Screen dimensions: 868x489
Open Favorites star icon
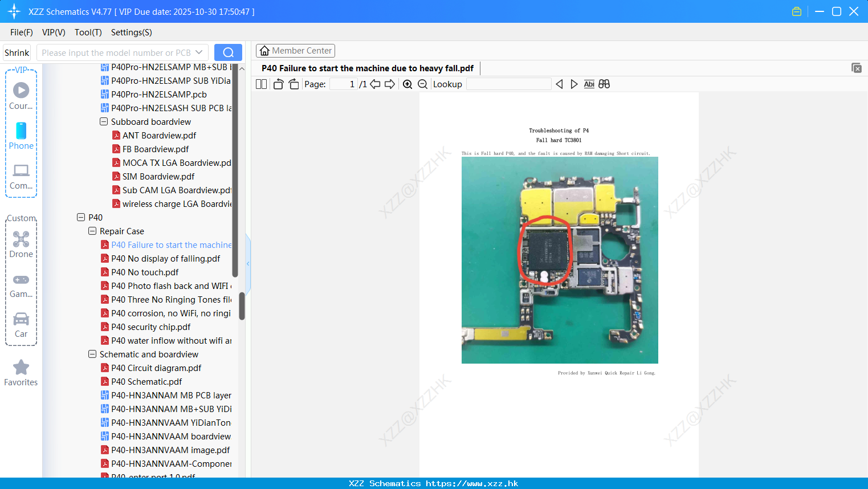tap(21, 373)
